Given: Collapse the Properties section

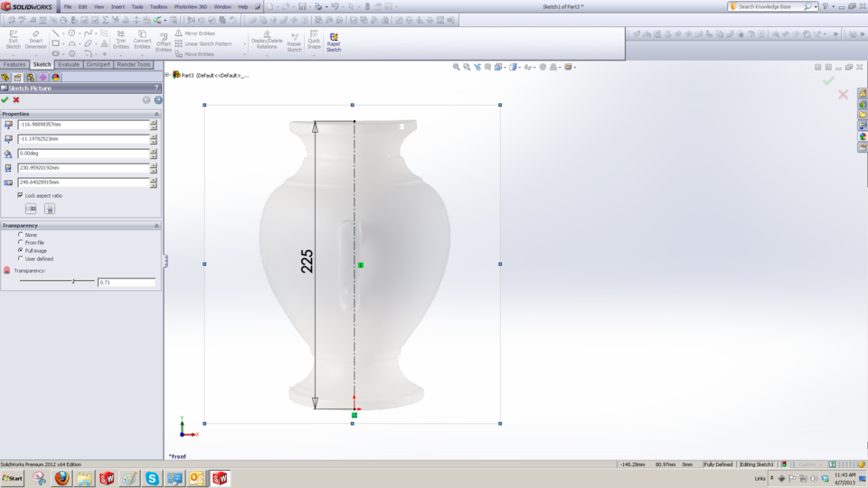Looking at the screenshot, I should coord(156,114).
